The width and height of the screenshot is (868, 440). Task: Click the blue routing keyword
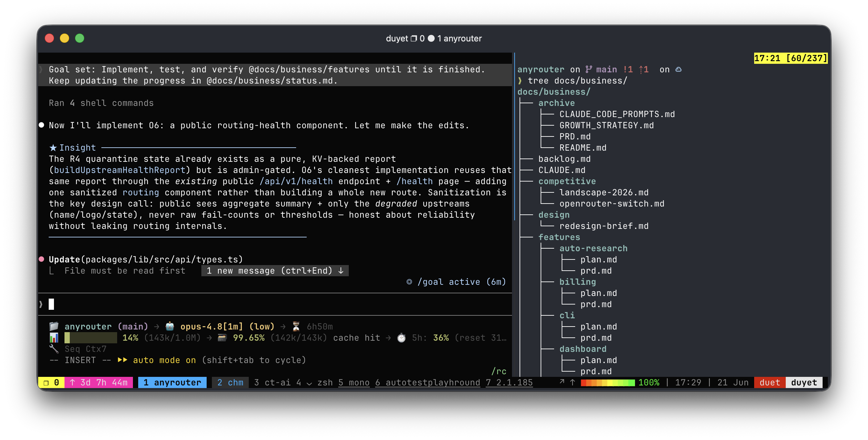pos(140,192)
